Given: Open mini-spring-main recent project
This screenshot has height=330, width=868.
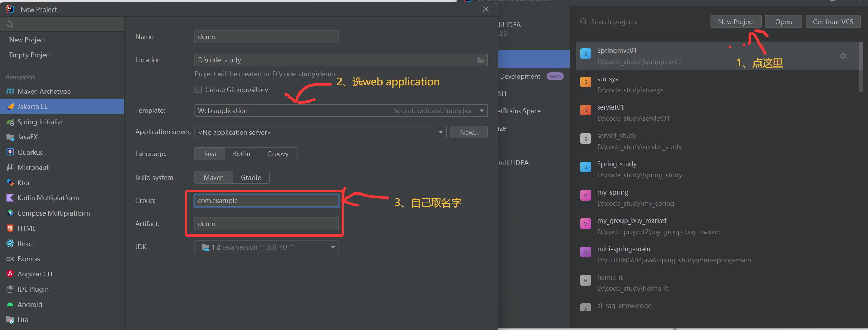Looking at the screenshot, I should 717,254.
